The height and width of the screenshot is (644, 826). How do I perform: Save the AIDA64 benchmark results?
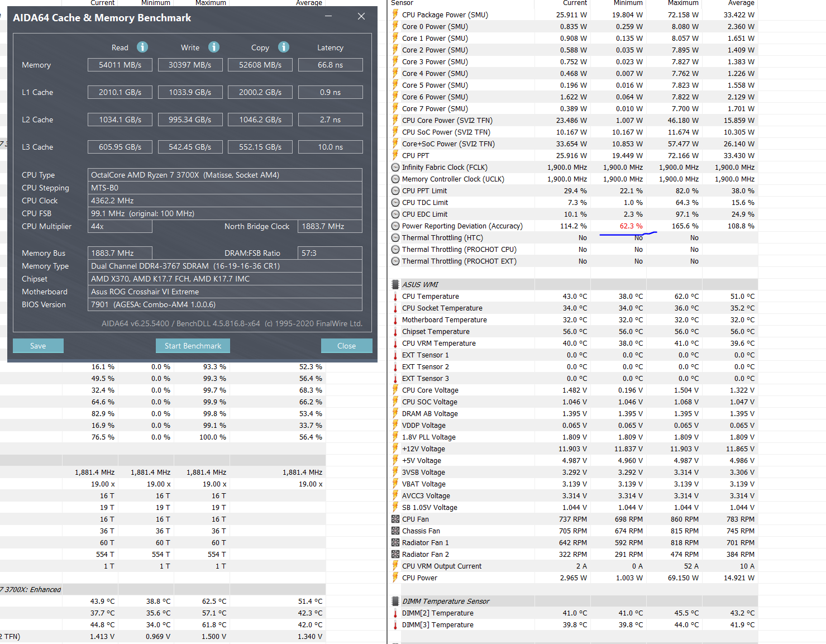coord(38,346)
